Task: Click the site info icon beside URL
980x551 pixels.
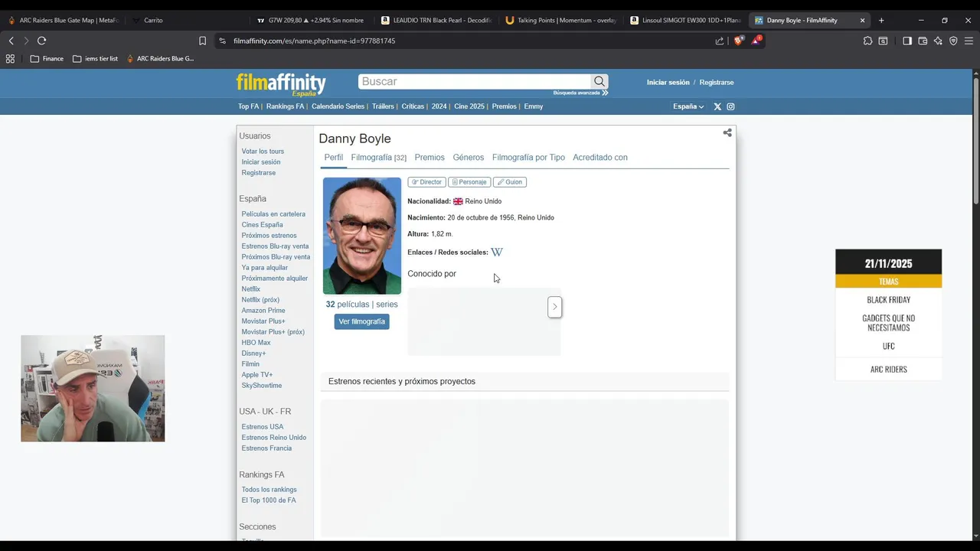Action: point(222,41)
